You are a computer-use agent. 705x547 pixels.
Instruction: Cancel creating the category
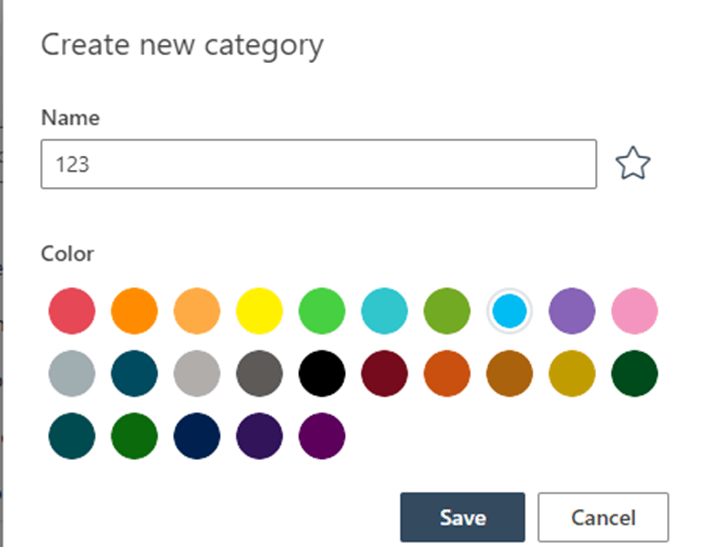[x=603, y=517]
